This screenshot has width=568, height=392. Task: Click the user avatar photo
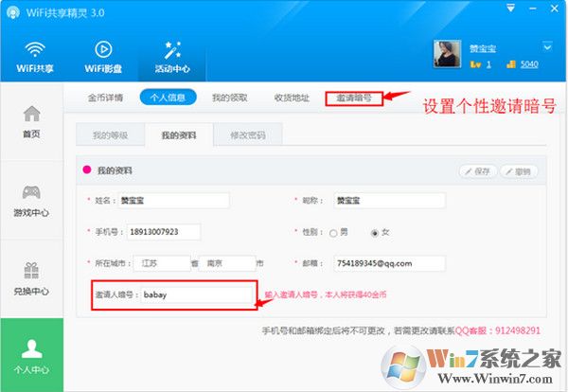click(448, 54)
